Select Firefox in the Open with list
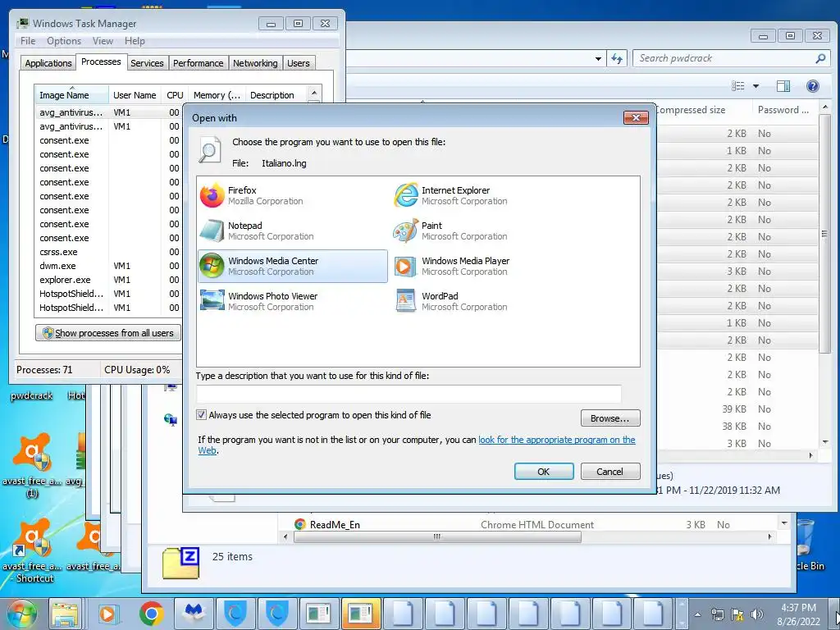Viewport: 840px width, 630px height. coord(293,195)
